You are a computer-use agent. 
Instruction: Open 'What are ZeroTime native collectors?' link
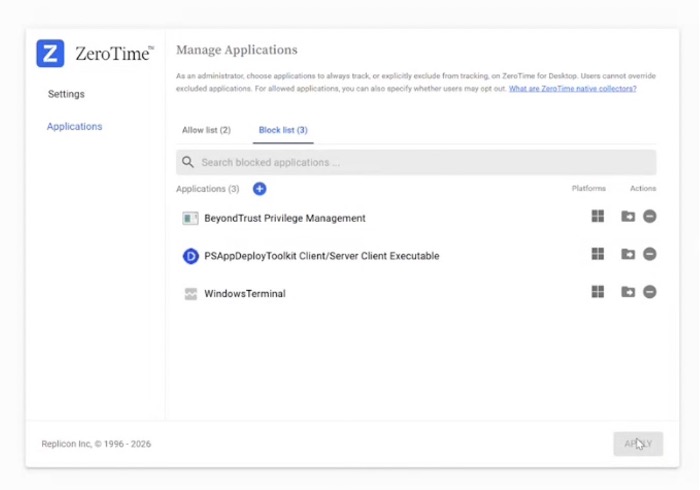coord(572,89)
